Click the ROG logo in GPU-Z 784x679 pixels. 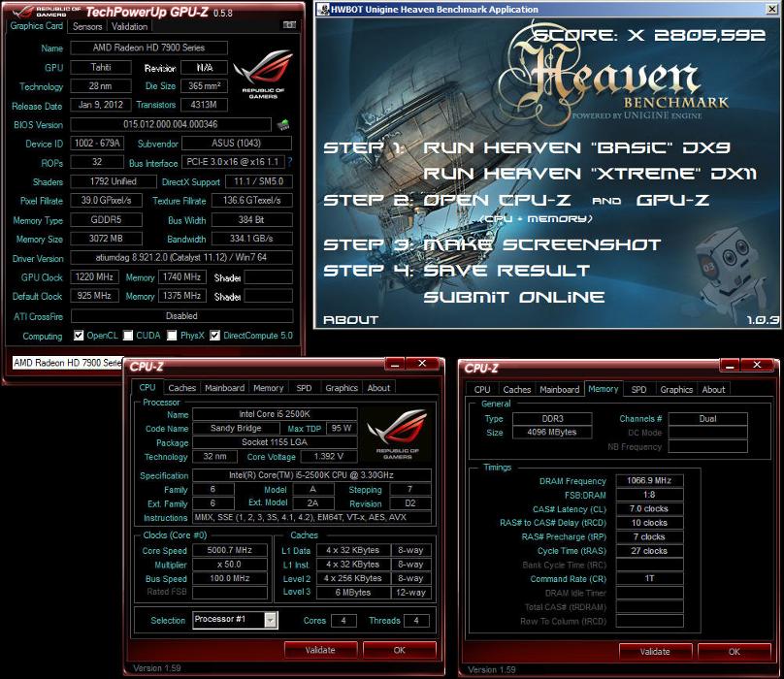click(x=263, y=74)
